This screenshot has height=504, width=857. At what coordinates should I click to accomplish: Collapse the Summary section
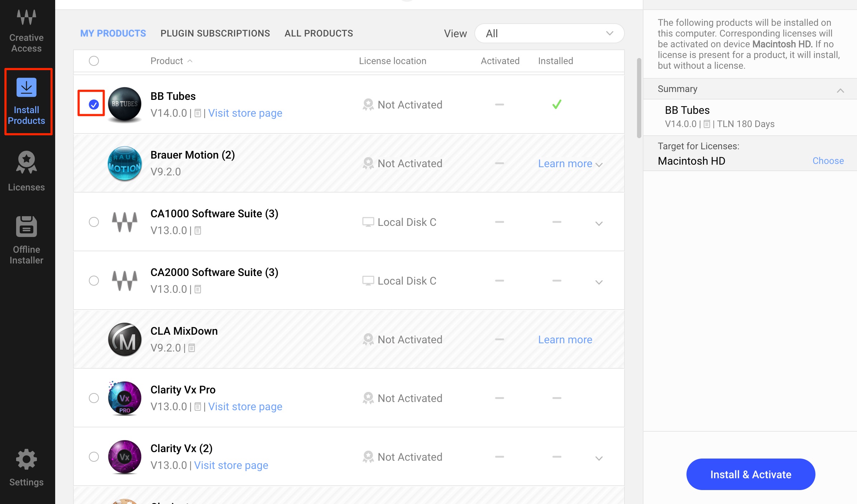coord(840,90)
